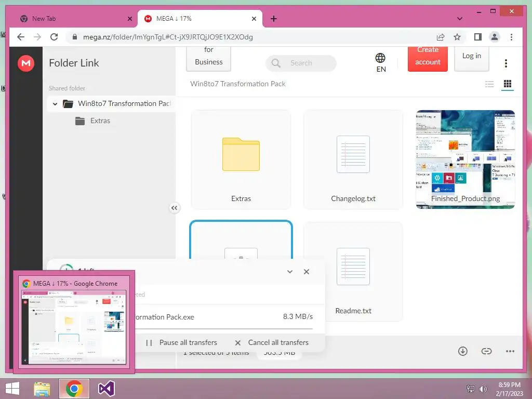Click the network tray icon
This screenshot has width=532, height=399.
(x=471, y=389)
